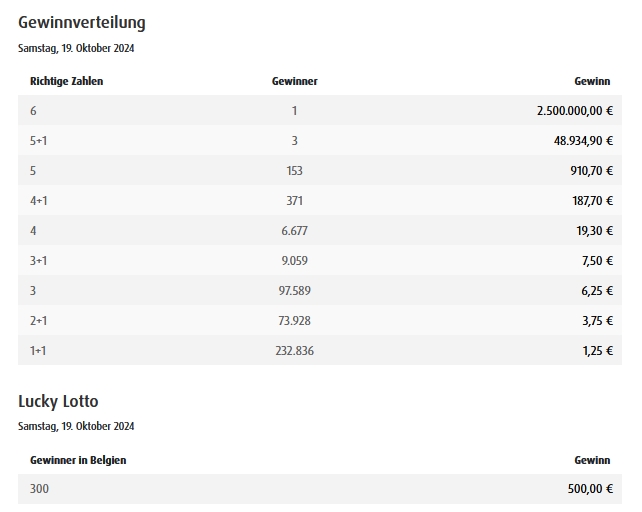Select the 1,25 € prize amount

click(598, 351)
